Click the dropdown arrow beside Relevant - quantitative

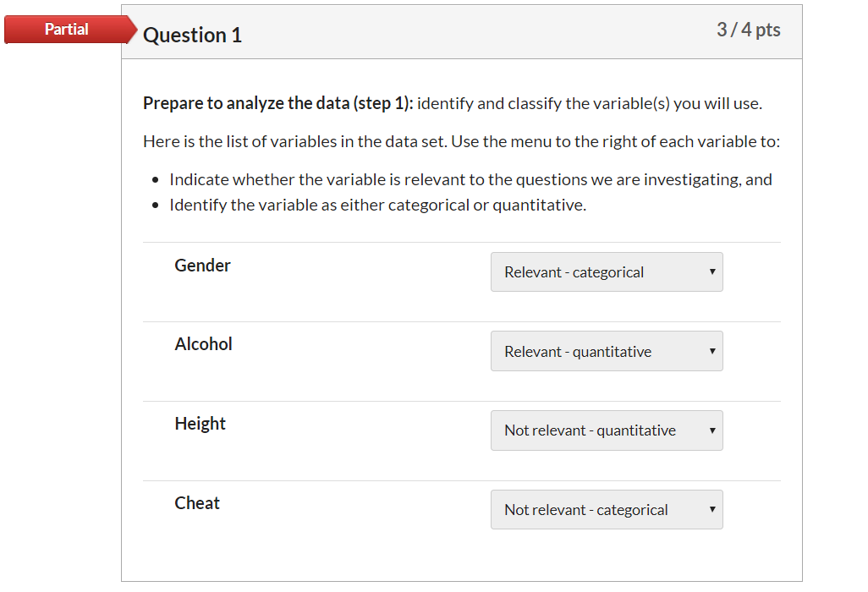click(x=711, y=351)
